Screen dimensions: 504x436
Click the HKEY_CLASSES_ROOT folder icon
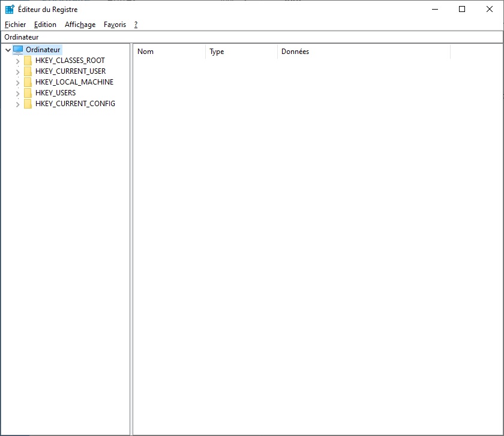(x=28, y=61)
